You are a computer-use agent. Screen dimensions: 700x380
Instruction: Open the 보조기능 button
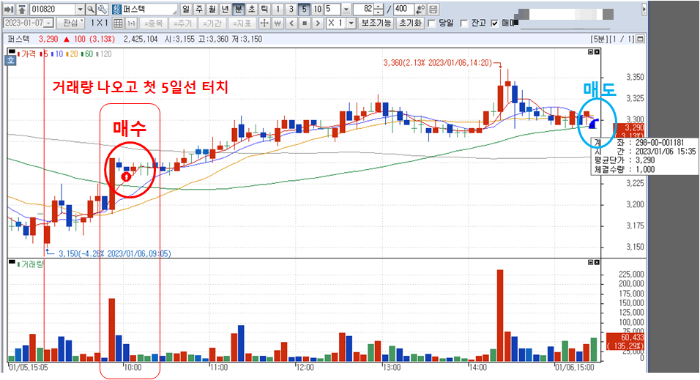376,23
